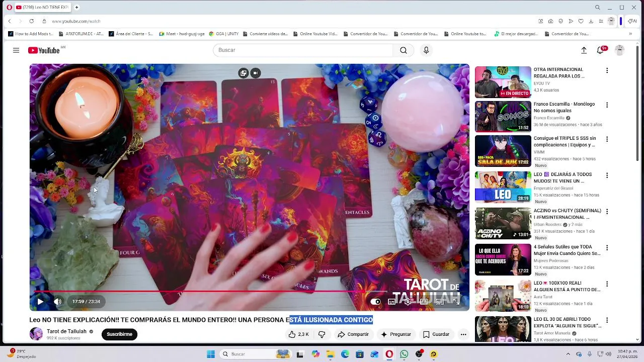The image size is (644, 362).
Task: Mute the video using speaker icon
Action: (57, 302)
